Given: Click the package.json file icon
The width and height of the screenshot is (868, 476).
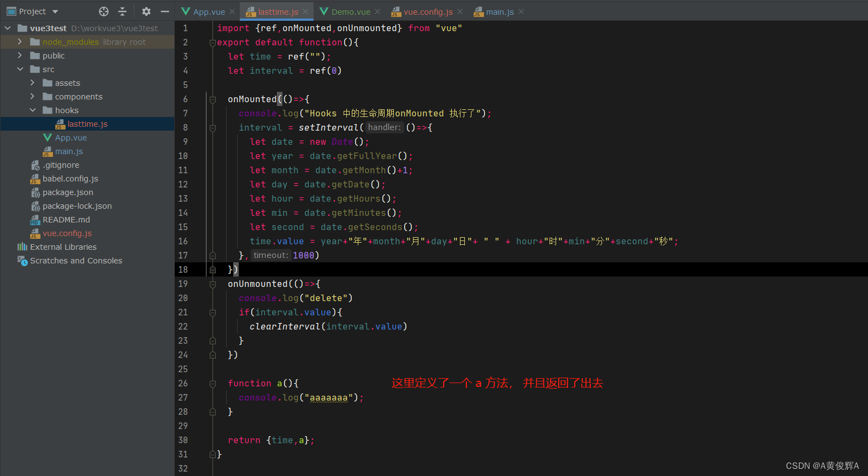Looking at the screenshot, I should coord(35,192).
